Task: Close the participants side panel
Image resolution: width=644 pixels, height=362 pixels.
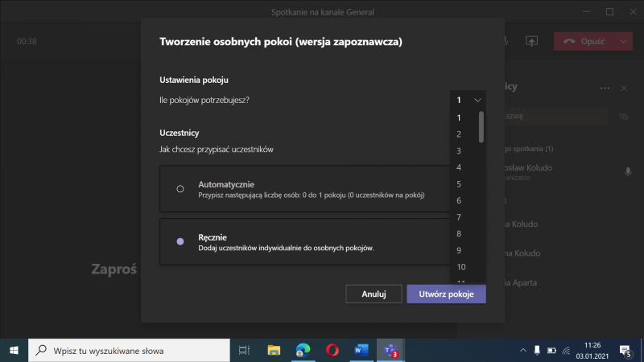Action: [624, 88]
